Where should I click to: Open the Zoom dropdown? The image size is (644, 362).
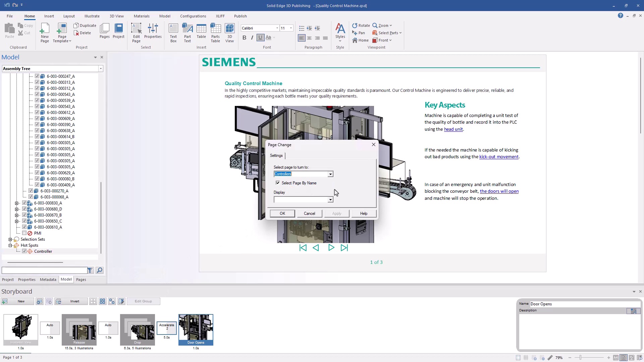[x=382, y=25]
